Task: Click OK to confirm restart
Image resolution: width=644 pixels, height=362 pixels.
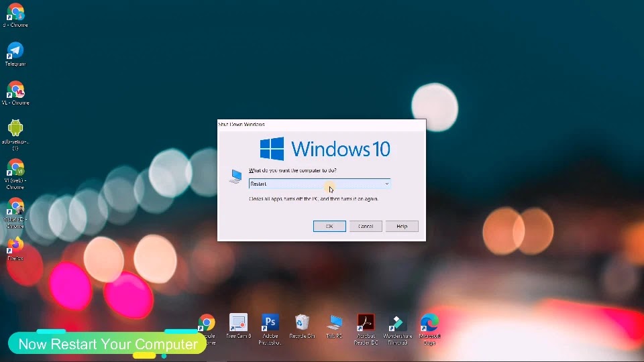Action: point(329,226)
